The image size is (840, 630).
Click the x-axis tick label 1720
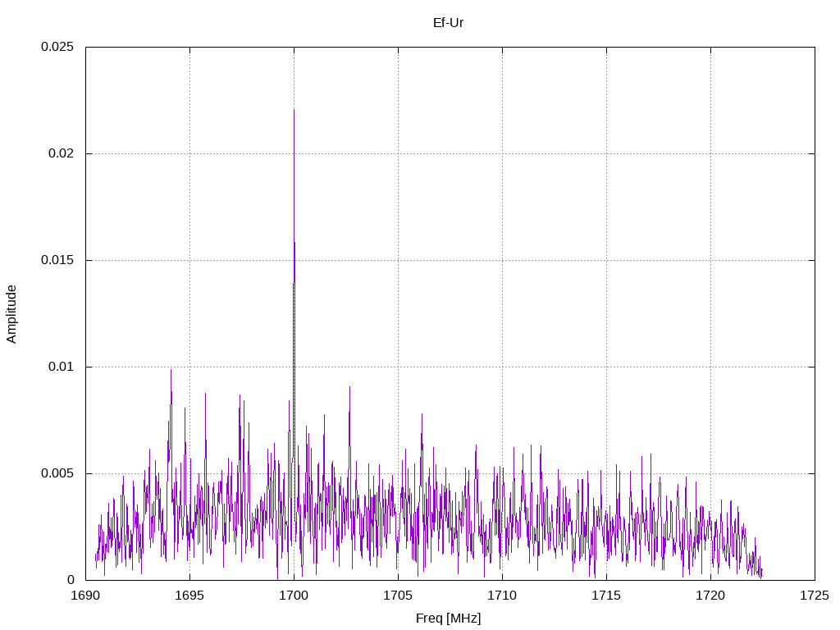click(710, 596)
